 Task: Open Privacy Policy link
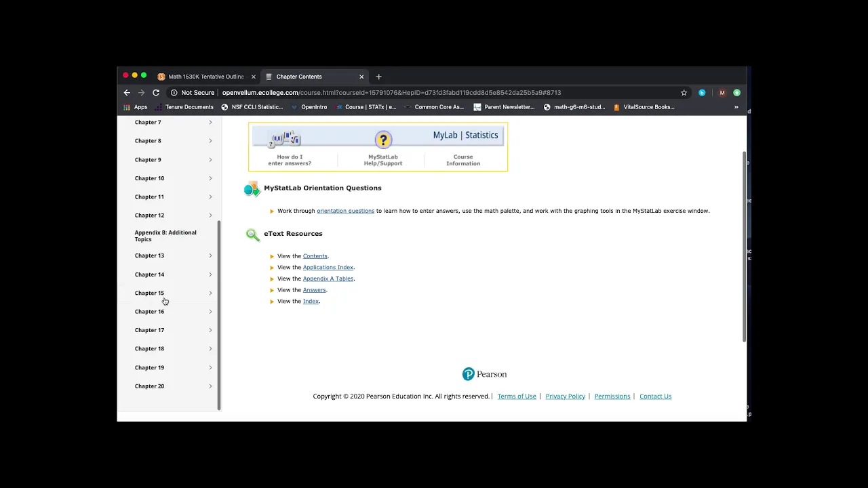[x=565, y=396]
